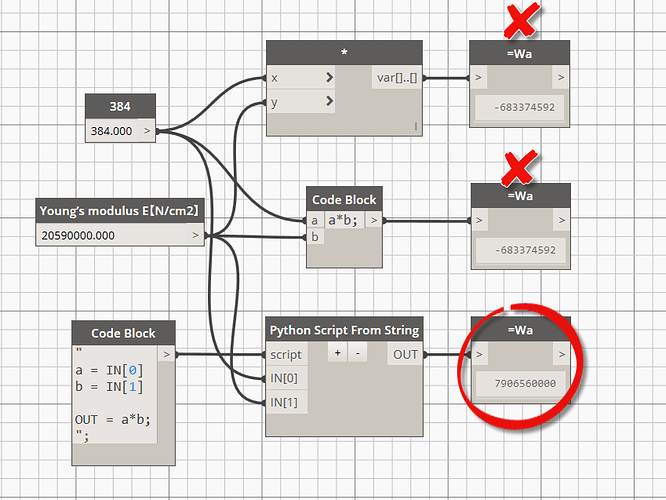Click output port of middle =Wa watch node
The image size is (666, 500).
562,220
